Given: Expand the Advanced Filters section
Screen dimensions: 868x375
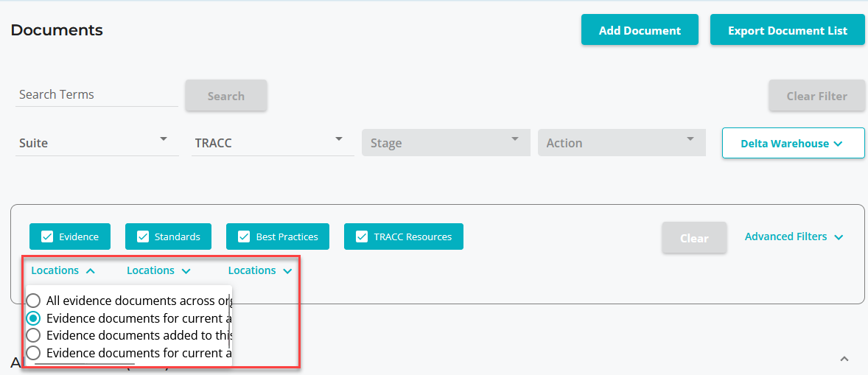Looking at the screenshot, I should point(793,236).
